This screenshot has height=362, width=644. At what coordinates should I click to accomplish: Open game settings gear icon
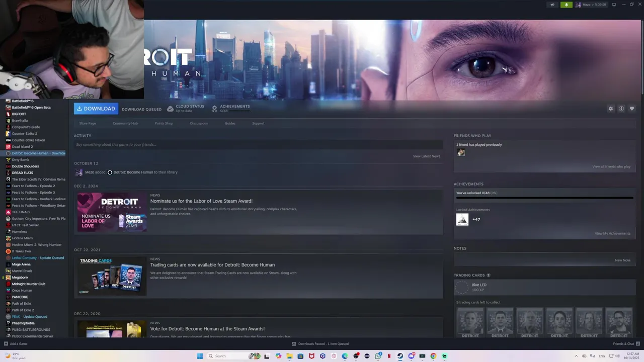coord(611,109)
